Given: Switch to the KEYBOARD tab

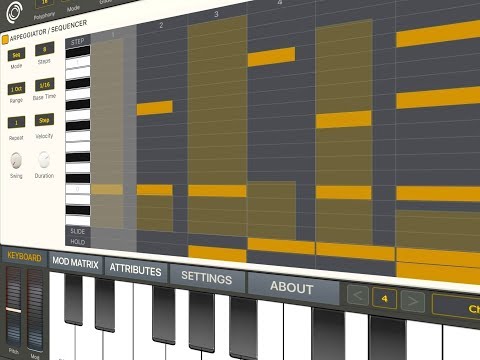Looking at the screenshot, I should [x=24, y=257].
